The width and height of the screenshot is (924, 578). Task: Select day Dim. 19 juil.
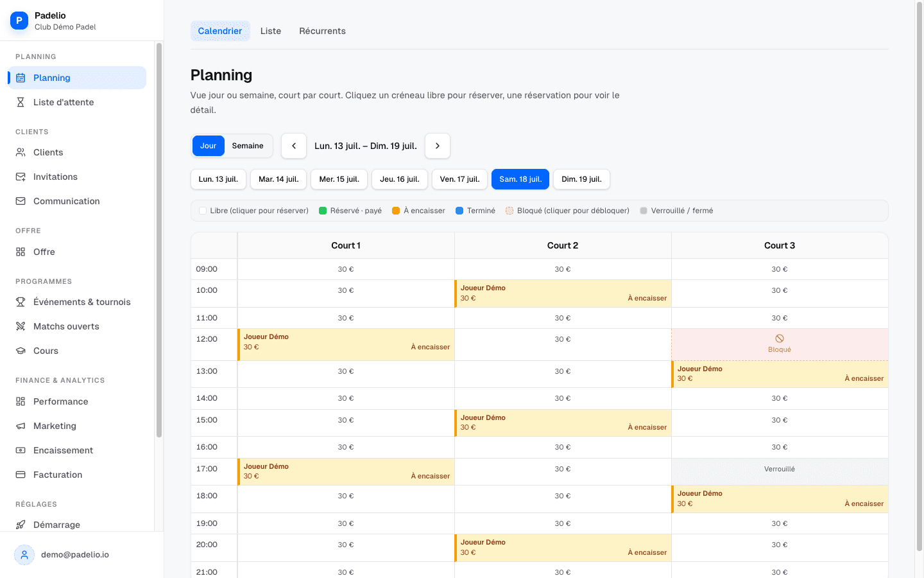pyautogui.click(x=582, y=179)
